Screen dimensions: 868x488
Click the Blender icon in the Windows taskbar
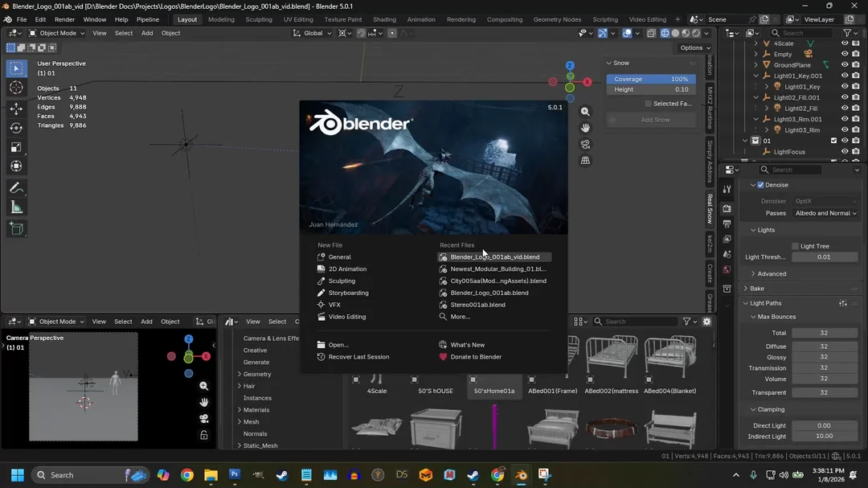click(521, 474)
